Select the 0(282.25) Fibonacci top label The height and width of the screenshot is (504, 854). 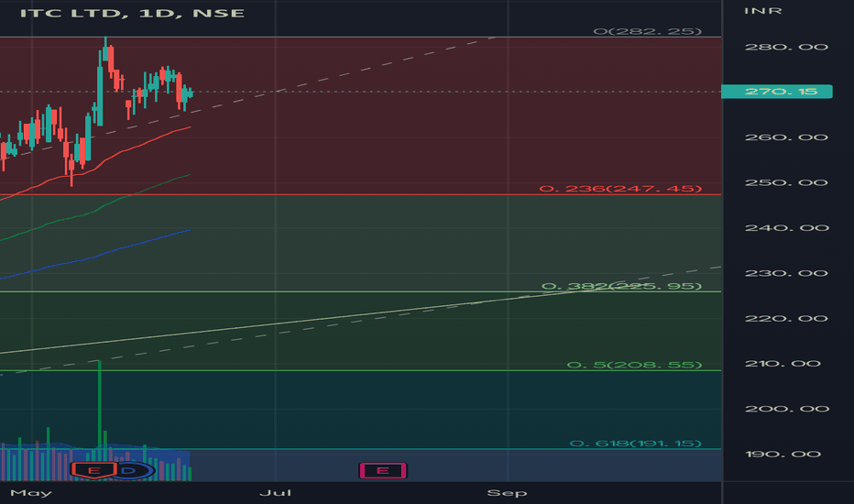click(x=648, y=31)
